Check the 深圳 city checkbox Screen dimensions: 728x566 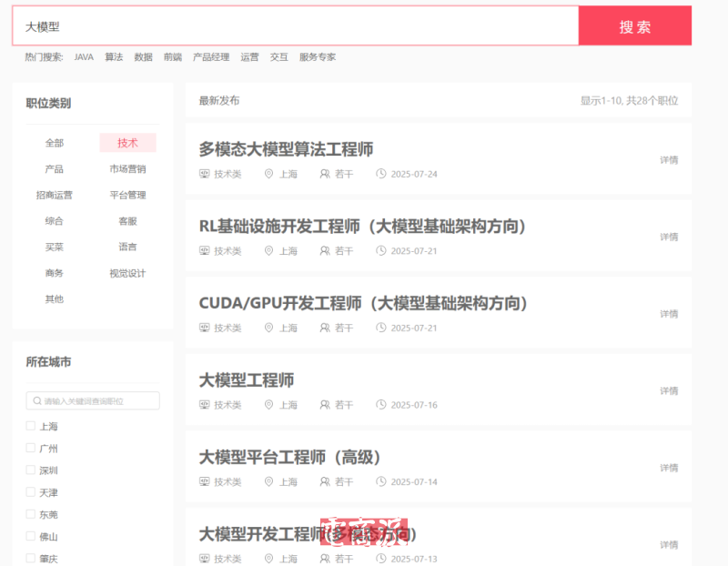click(31, 470)
